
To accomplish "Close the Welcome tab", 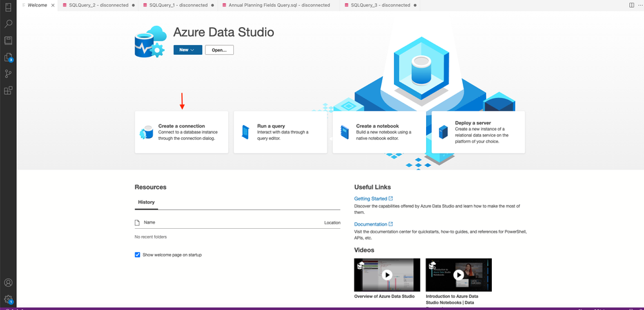I will pyautogui.click(x=53, y=5).
